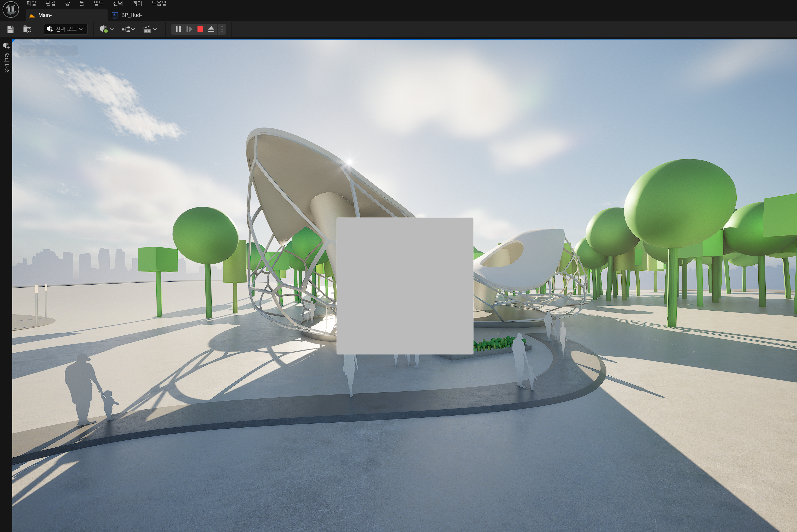Screen dimensions: 797x532
Task: Open the 도움말 menu
Action: pos(158,3)
